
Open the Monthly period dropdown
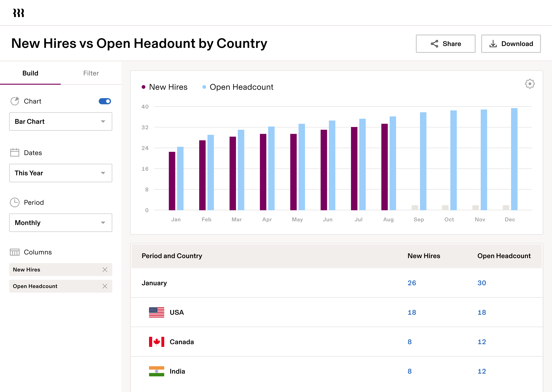[x=60, y=222]
